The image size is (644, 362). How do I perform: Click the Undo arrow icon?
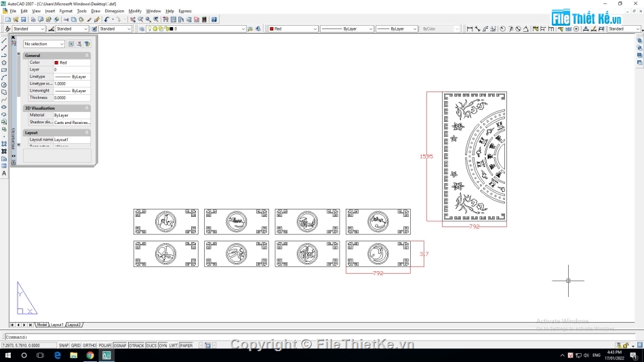tap(107, 19)
